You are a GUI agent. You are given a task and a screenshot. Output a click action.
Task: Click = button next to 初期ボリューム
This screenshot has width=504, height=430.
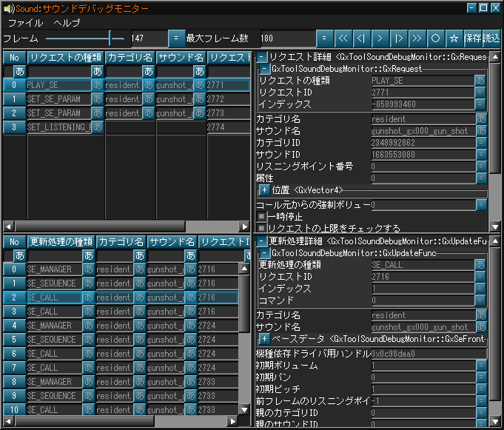(482, 366)
